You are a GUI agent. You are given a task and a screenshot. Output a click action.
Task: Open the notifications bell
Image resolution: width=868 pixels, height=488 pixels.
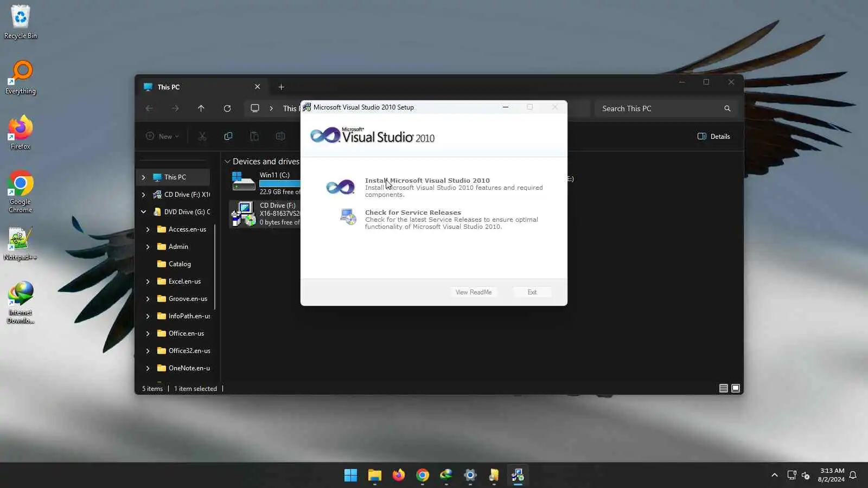pos(853,476)
